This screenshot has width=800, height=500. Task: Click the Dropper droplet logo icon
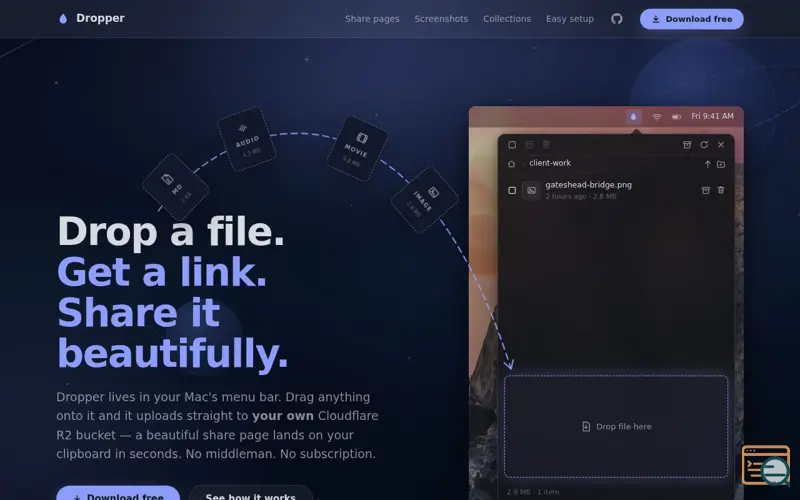(x=63, y=19)
